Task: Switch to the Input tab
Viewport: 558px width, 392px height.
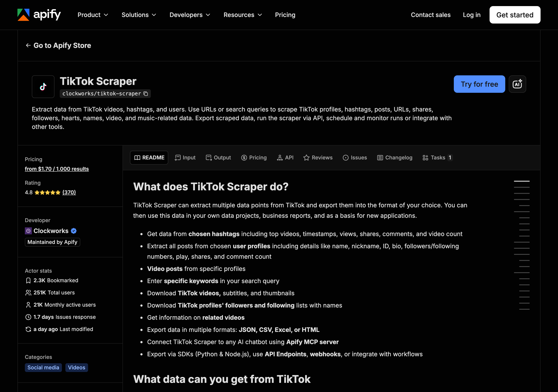Action: (x=185, y=158)
